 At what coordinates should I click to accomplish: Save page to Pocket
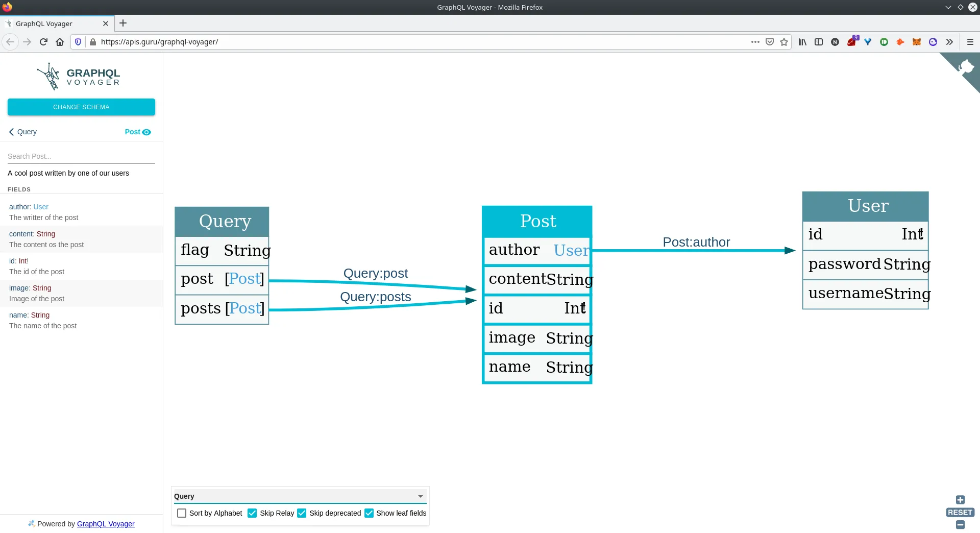click(x=770, y=42)
